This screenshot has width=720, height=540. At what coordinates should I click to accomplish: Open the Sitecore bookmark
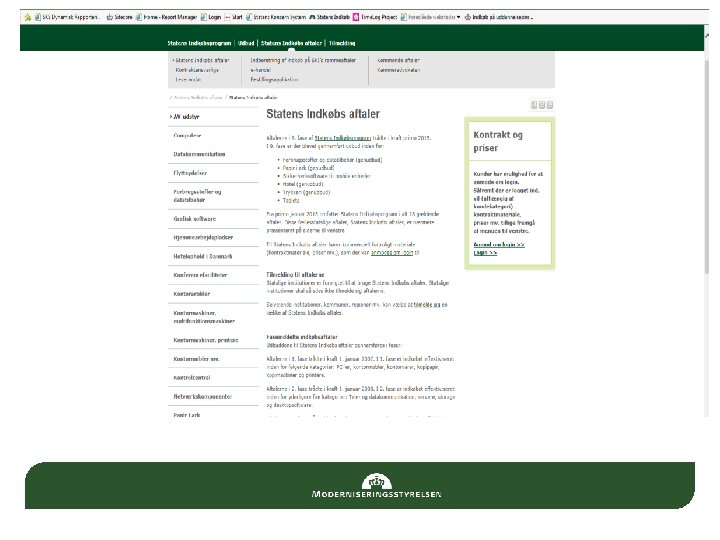tap(119, 17)
